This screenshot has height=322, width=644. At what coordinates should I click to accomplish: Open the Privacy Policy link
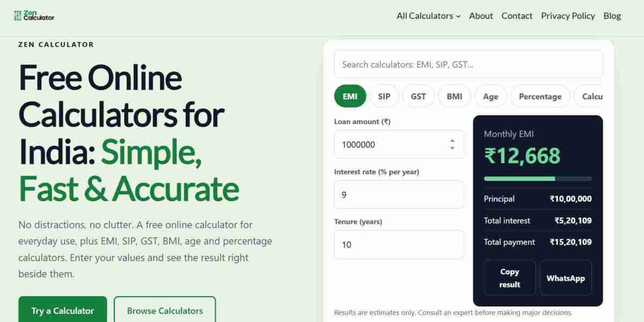pos(568,16)
